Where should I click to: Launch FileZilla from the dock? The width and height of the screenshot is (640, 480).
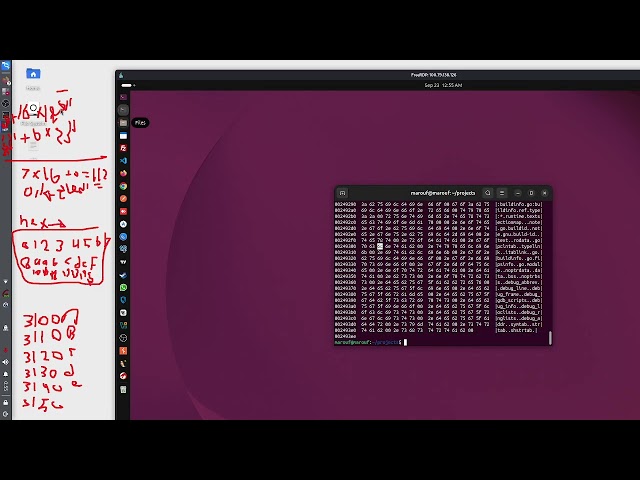(x=123, y=148)
